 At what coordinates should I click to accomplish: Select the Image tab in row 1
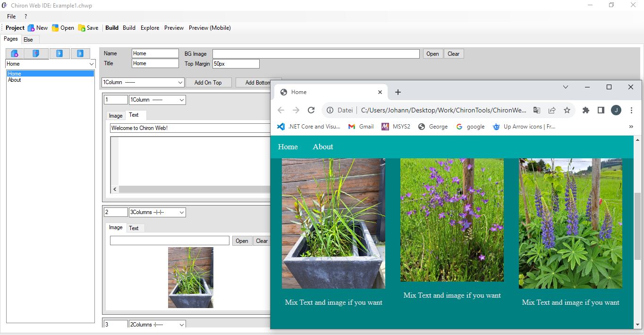(x=116, y=116)
